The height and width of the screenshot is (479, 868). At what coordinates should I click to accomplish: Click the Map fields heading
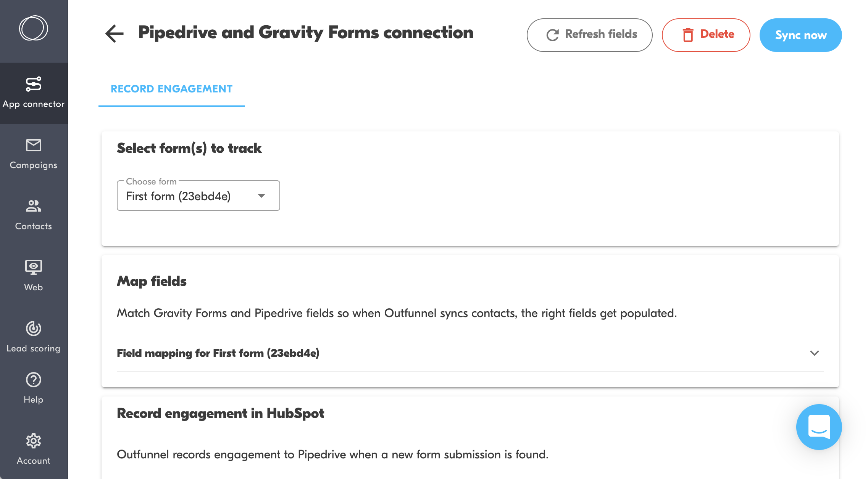(152, 281)
